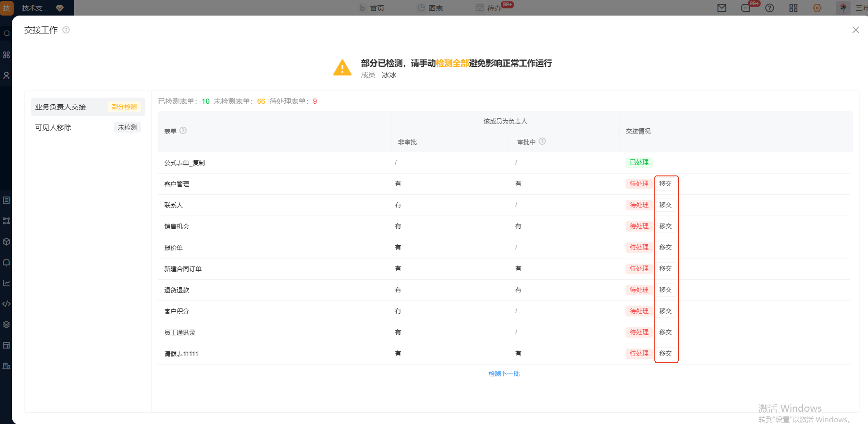Close the 交接工作 dialog

(855, 30)
